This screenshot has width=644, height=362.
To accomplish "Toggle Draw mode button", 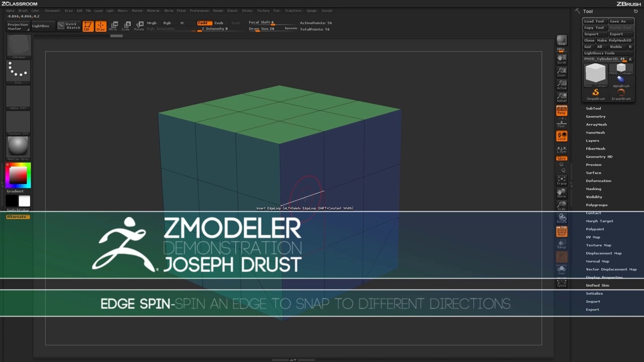I will tap(101, 26).
